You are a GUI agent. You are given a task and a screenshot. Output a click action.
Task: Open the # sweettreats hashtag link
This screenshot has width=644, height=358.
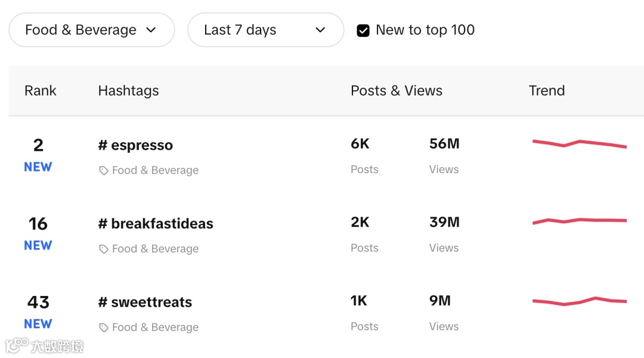[145, 302]
